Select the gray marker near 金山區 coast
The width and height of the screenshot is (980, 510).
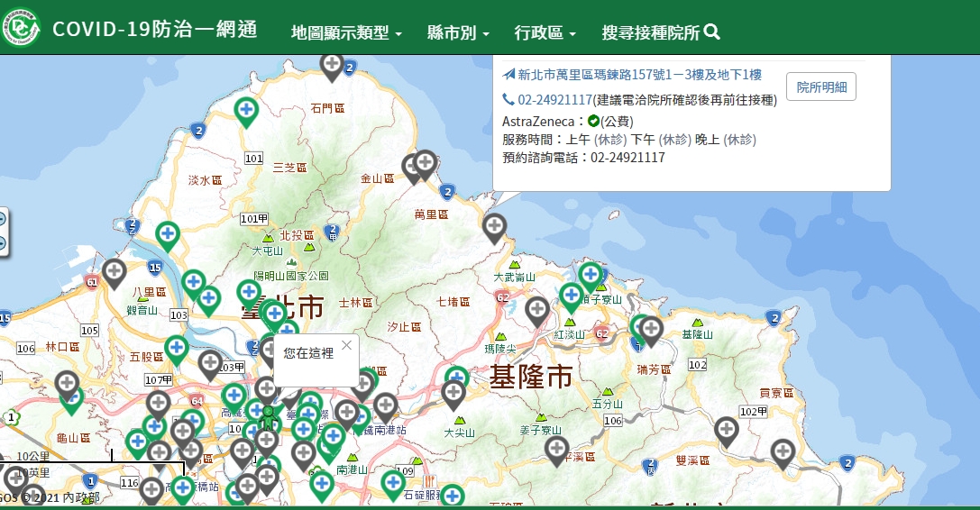(x=425, y=165)
